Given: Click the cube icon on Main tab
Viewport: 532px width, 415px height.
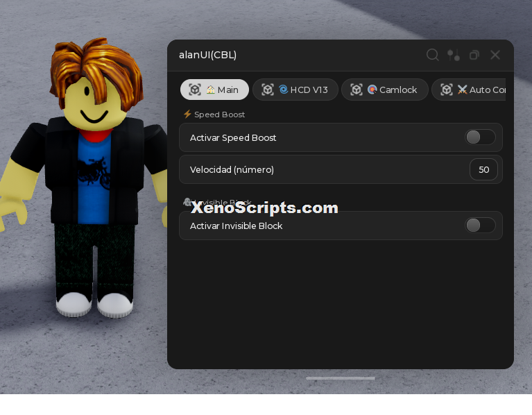Looking at the screenshot, I should [195, 90].
